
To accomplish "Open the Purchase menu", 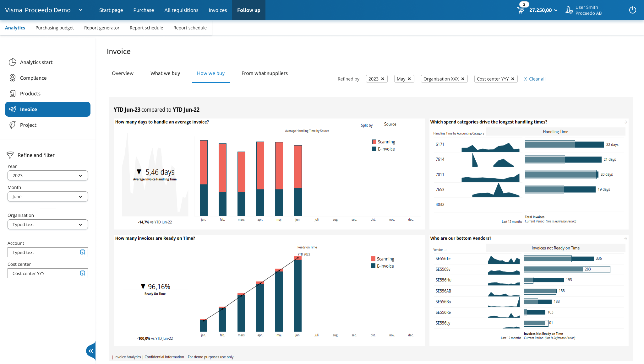I will pos(144,10).
